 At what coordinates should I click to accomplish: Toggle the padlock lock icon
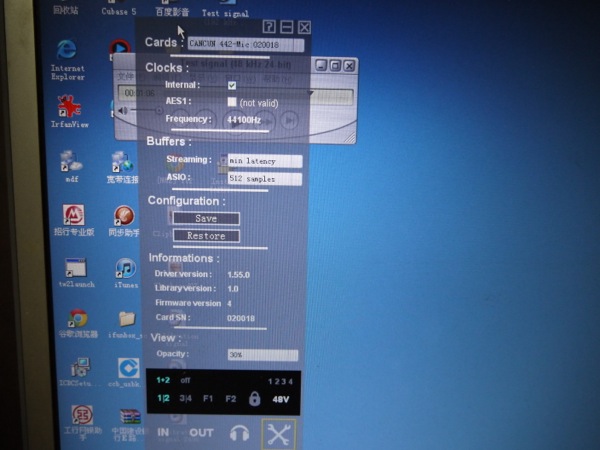coord(254,399)
